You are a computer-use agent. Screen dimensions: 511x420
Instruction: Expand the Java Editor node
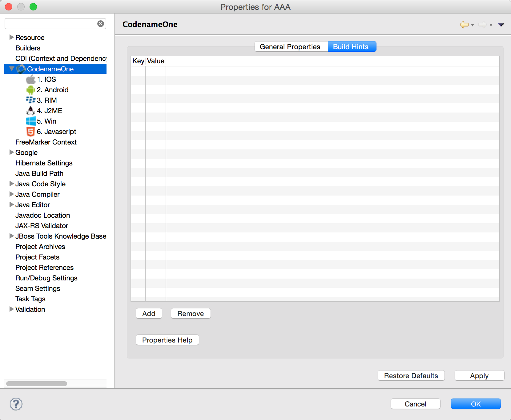(12, 204)
